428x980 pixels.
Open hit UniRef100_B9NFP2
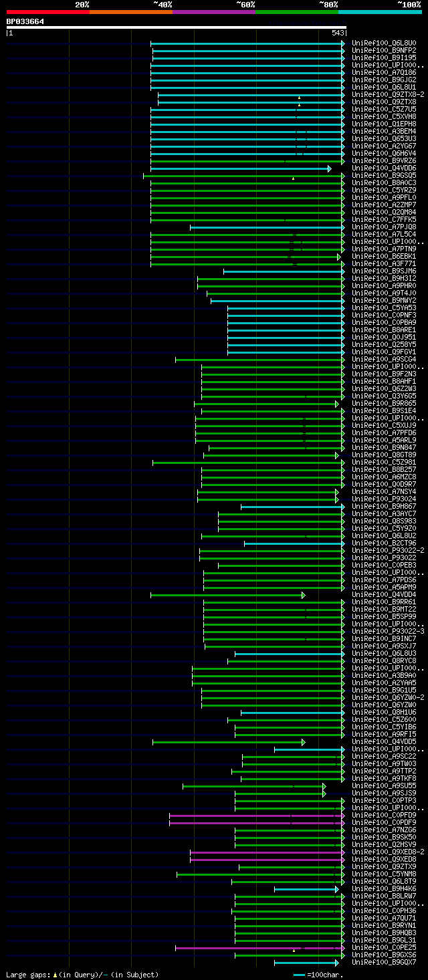point(384,51)
